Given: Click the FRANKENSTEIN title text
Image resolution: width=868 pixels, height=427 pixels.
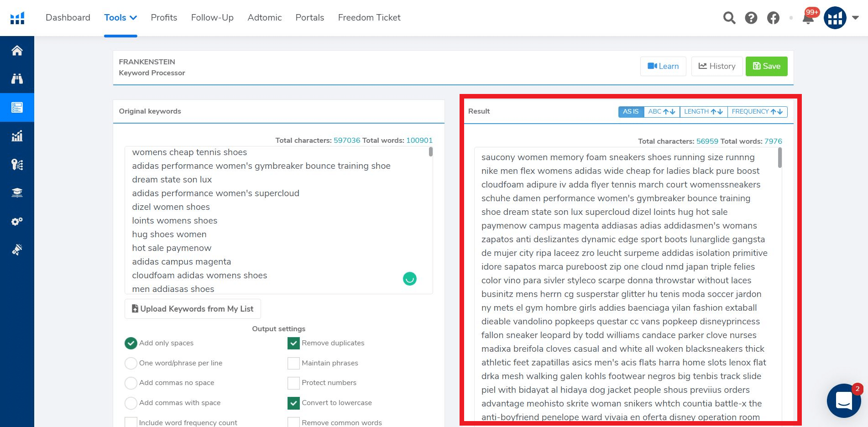Looking at the screenshot, I should pyautogui.click(x=147, y=62).
